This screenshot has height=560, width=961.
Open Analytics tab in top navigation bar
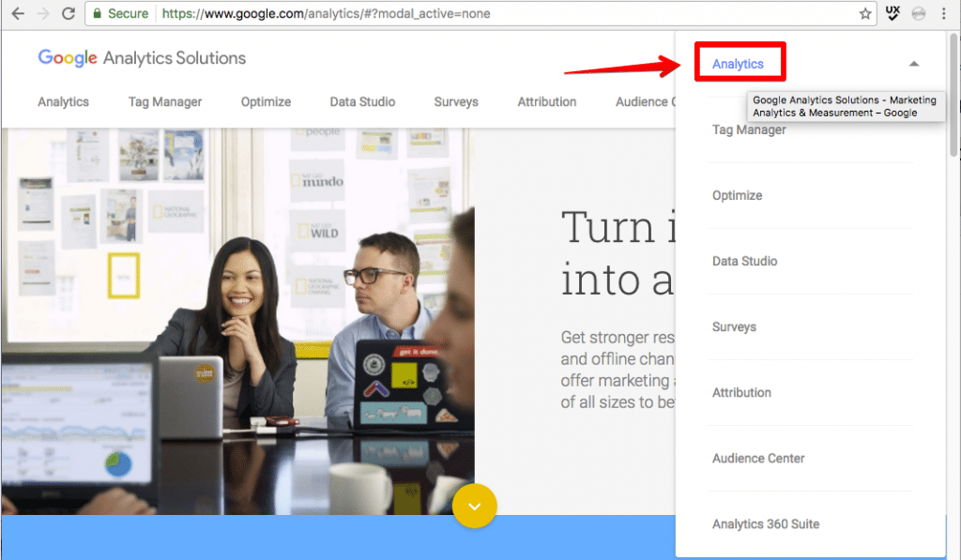(63, 101)
